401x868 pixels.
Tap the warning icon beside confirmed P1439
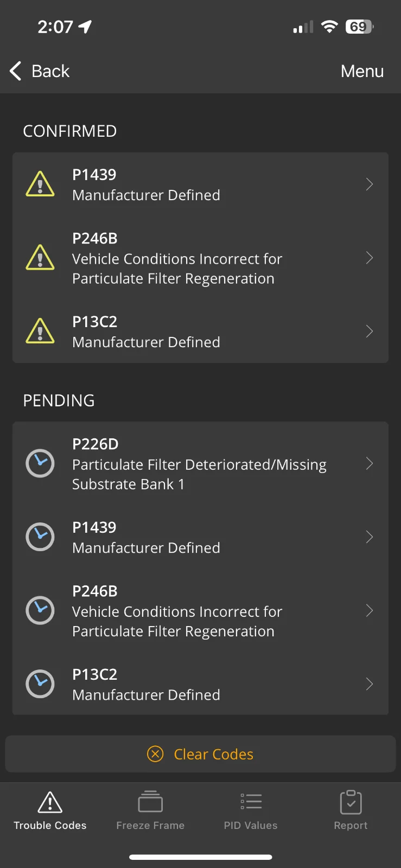[x=40, y=184]
